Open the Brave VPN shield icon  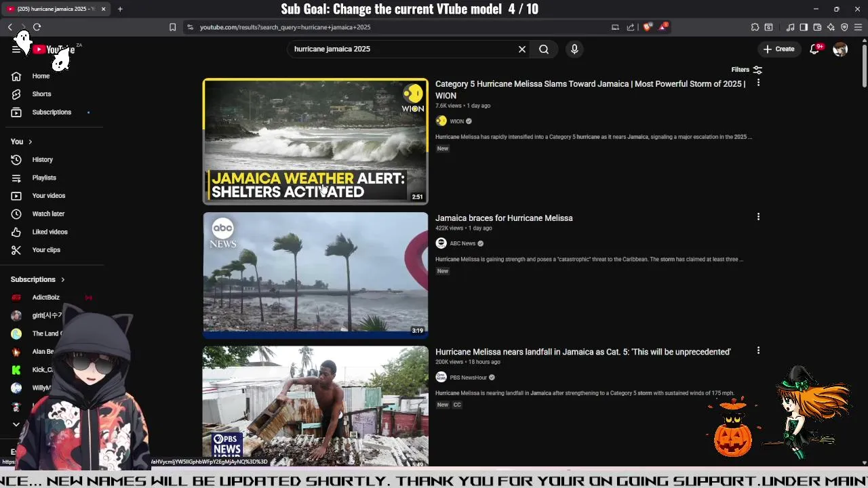(x=844, y=27)
